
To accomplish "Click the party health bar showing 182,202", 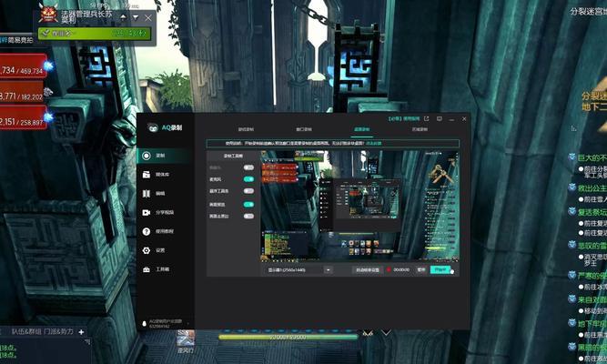I will [x=22, y=92].
